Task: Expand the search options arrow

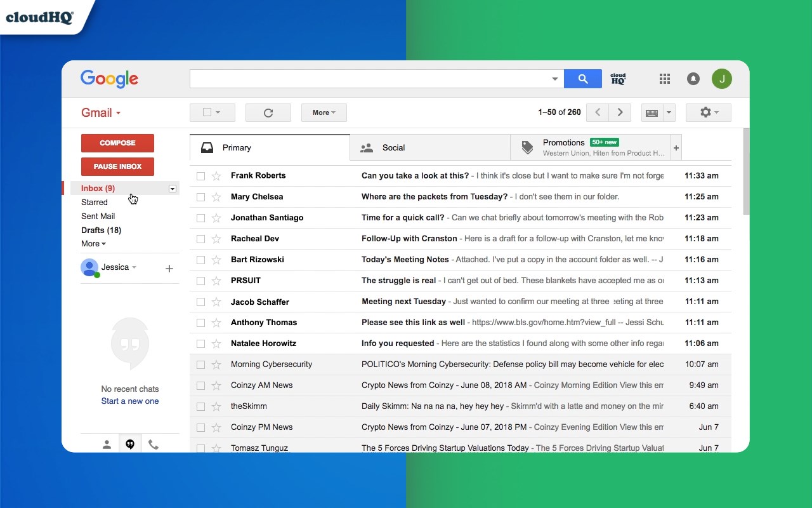Action: pyautogui.click(x=555, y=79)
